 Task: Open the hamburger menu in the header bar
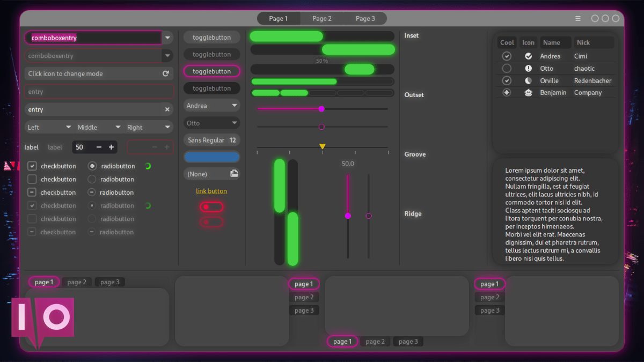[578, 18]
